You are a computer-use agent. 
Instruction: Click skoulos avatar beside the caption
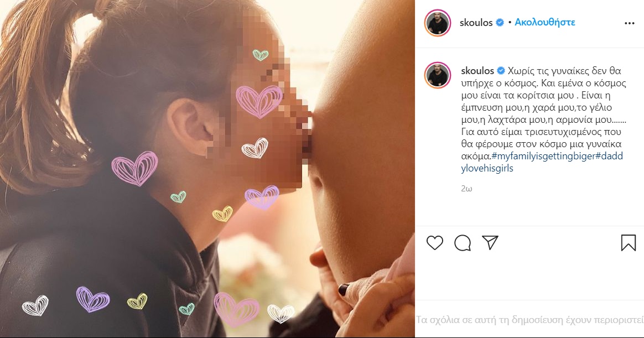[x=438, y=76]
